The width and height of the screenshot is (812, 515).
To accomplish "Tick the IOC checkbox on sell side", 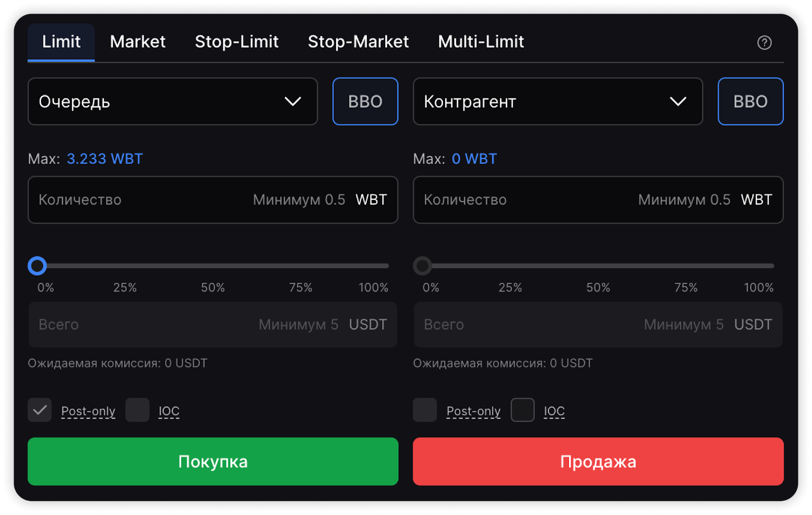I will pos(523,410).
